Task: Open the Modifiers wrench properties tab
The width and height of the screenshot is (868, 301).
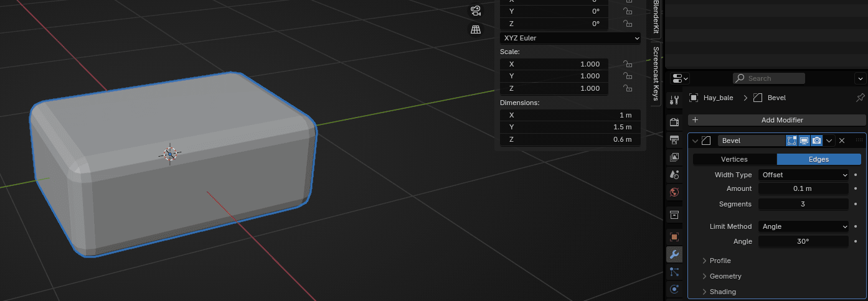Action: [x=674, y=254]
